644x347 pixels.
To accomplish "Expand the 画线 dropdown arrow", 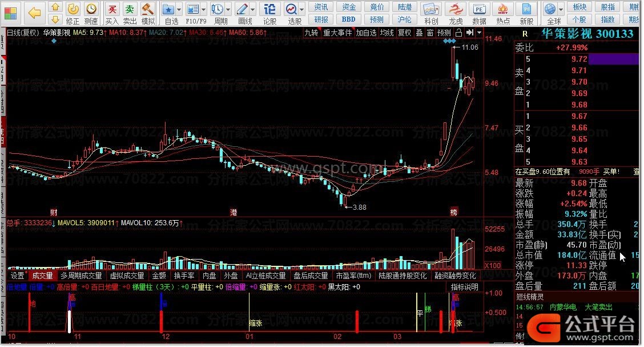I will pos(252,10).
